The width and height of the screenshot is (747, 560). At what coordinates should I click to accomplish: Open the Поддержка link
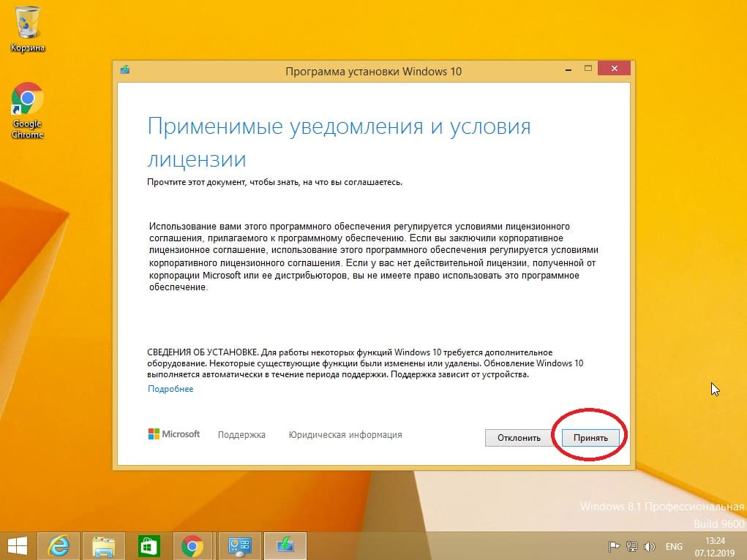pos(241,435)
